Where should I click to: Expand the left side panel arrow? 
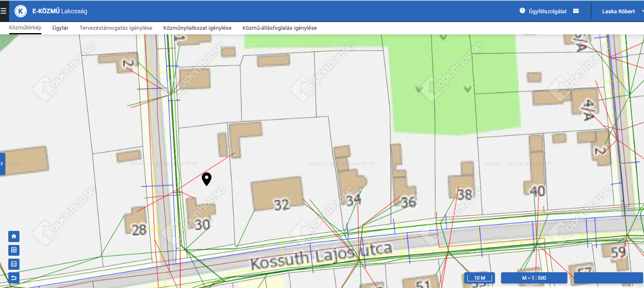2,164
